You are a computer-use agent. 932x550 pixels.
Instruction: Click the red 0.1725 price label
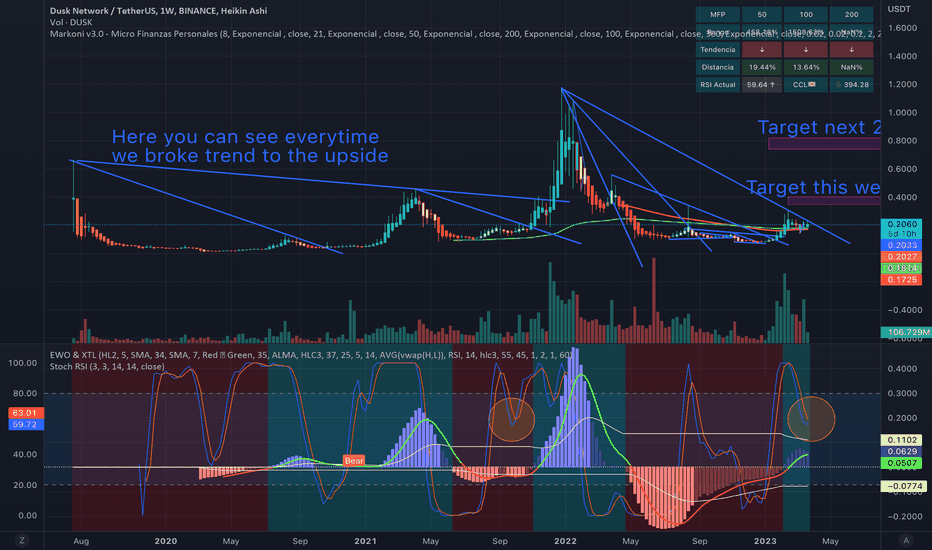tap(901, 279)
